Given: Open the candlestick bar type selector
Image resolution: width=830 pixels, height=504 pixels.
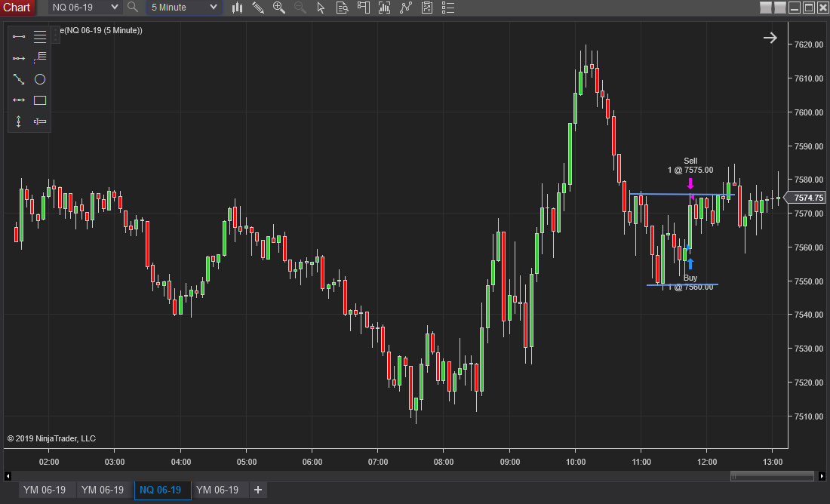Looking at the screenshot, I should 237,8.
